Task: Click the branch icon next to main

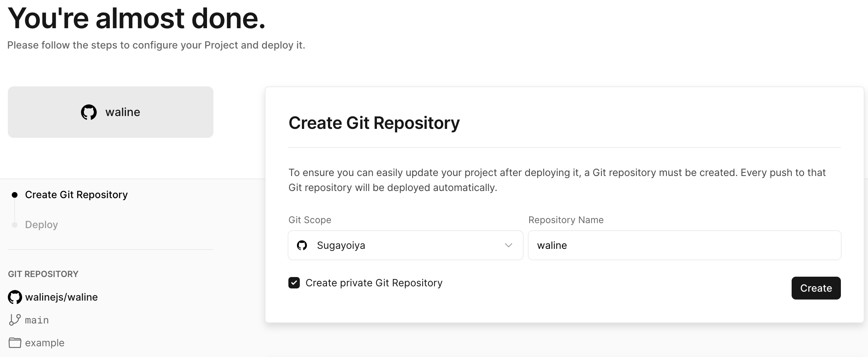Action: 15,320
